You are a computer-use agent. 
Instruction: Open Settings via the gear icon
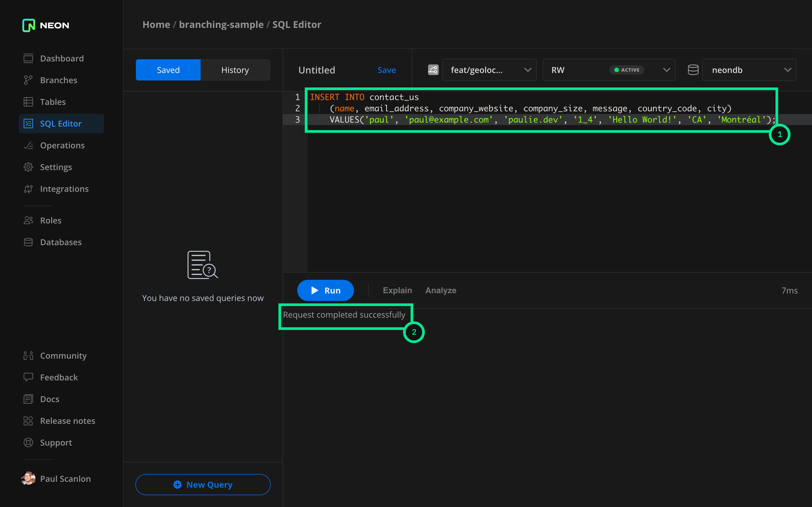click(28, 167)
